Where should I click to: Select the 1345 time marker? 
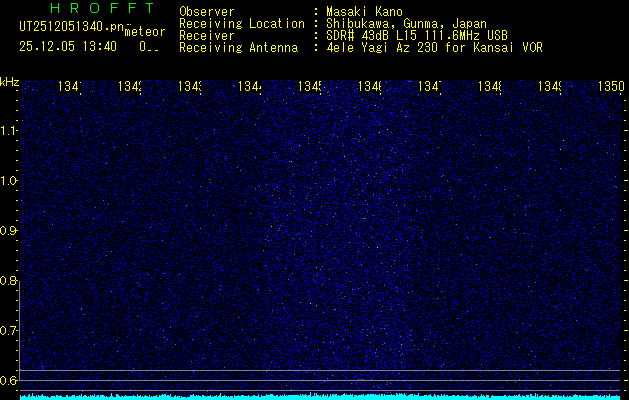pyautogui.click(x=309, y=87)
